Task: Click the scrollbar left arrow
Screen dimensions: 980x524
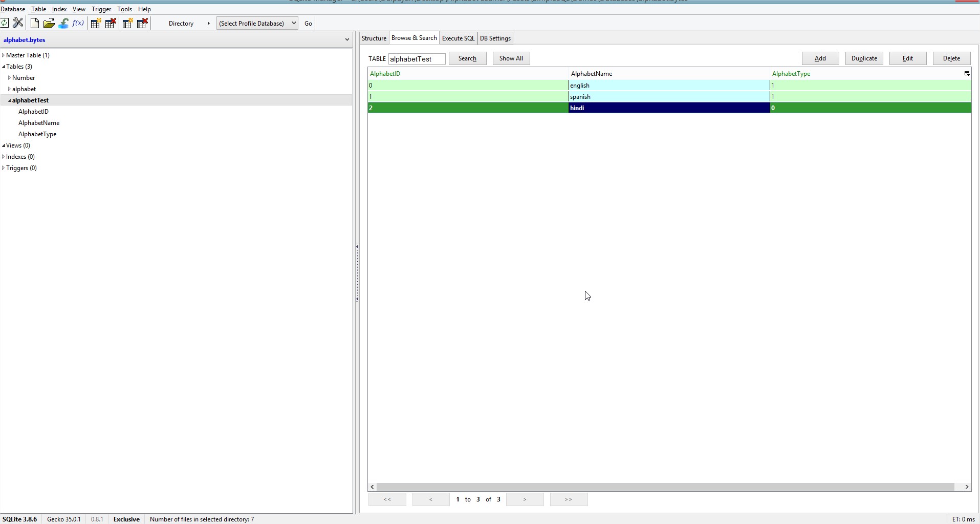Action: tap(373, 487)
